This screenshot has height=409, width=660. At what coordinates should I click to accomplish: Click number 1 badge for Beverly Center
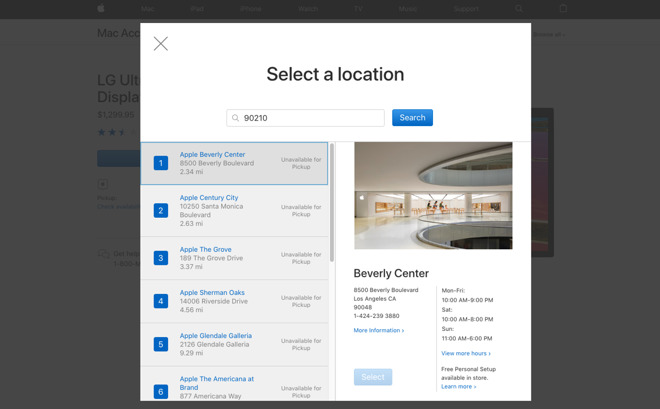(x=161, y=163)
